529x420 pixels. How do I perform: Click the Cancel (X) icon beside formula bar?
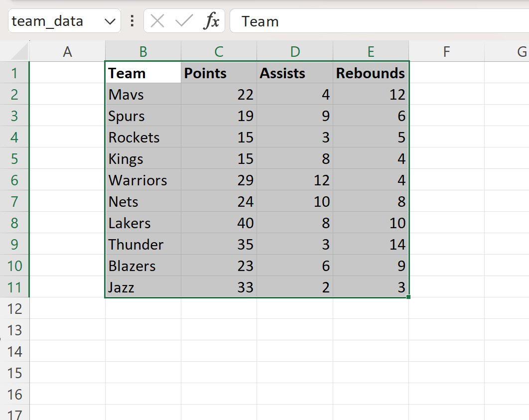[158, 21]
